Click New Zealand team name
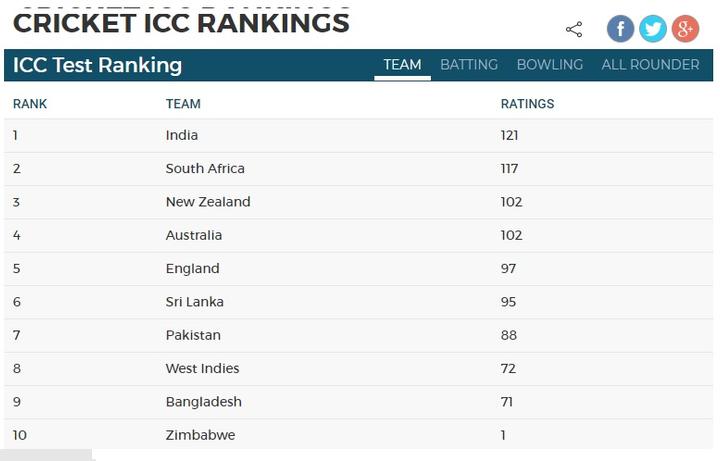The height and width of the screenshot is (461, 720). pos(208,202)
